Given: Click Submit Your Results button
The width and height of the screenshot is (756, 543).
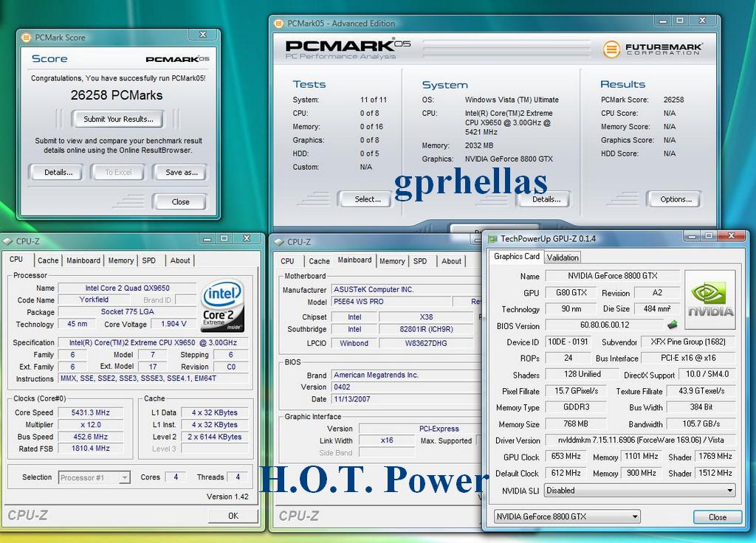Looking at the screenshot, I should point(118,119).
